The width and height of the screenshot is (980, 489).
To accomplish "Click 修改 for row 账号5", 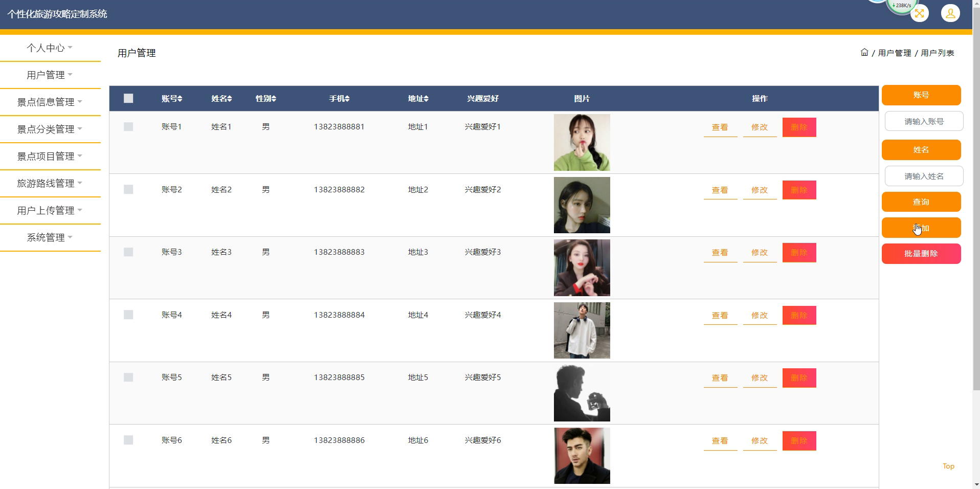I will click(x=760, y=378).
